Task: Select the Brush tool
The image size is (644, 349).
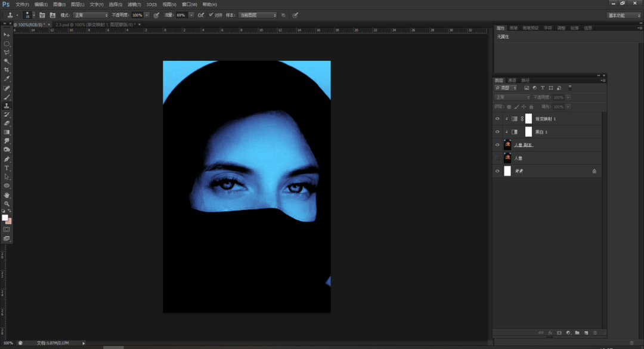Action: click(x=7, y=97)
